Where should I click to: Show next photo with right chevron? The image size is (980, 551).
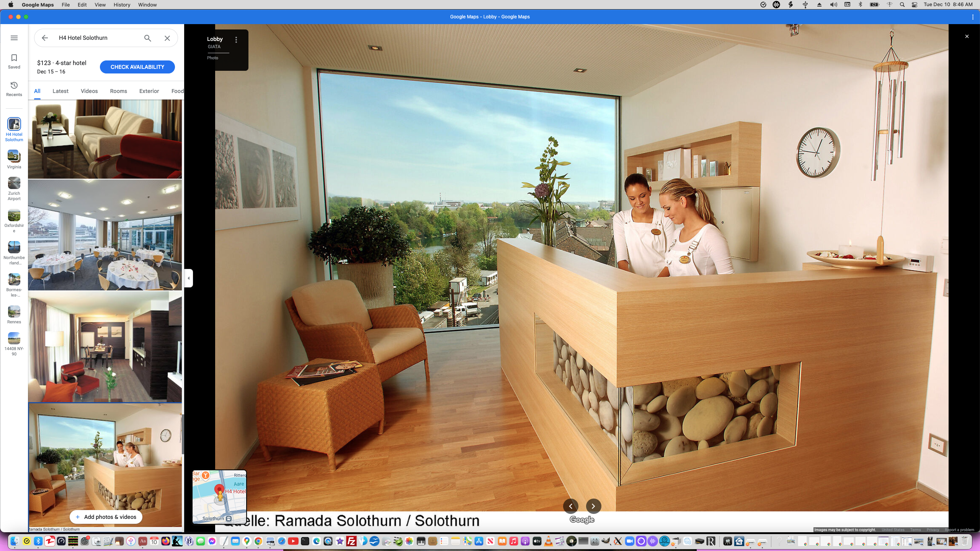click(x=593, y=506)
